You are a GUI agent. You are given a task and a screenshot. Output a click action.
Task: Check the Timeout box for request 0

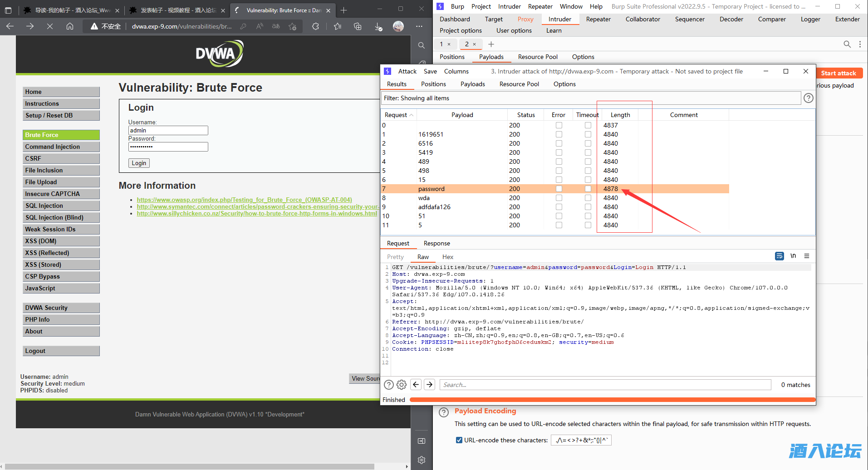click(588, 125)
